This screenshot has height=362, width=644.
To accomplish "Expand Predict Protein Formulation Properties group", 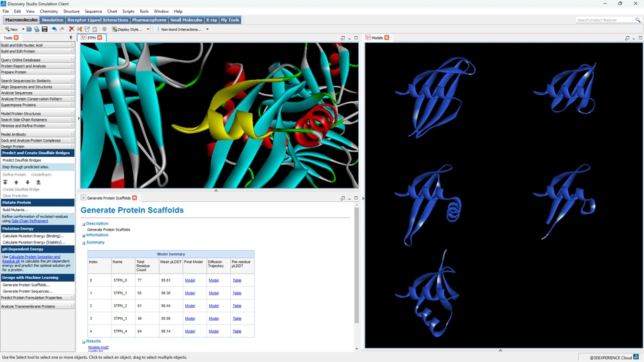I will pyautogui.click(x=37, y=298).
